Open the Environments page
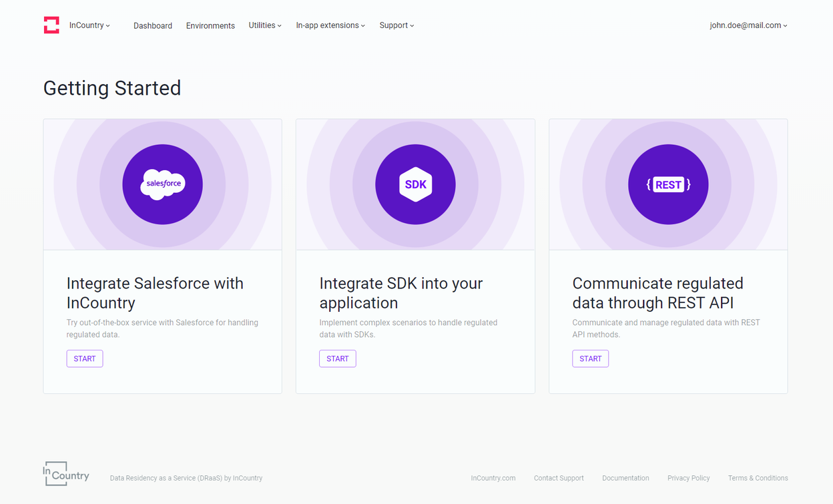Image resolution: width=833 pixels, height=504 pixels. [x=210, y=26]
